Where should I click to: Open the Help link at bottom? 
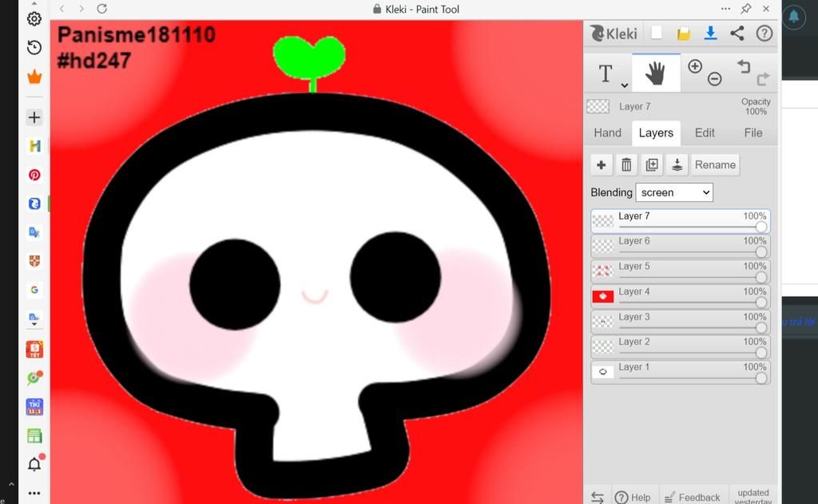pyautogui.click(x=633, y=498)
